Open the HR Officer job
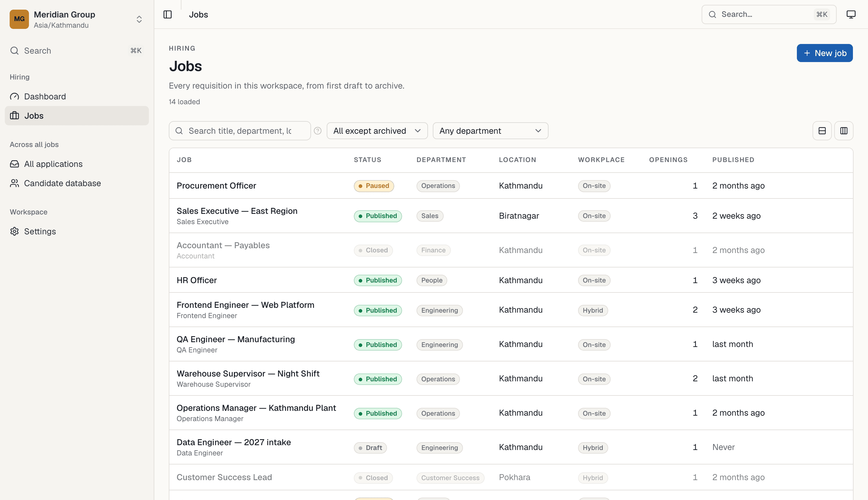868x500 pixels. click(197, 280)
